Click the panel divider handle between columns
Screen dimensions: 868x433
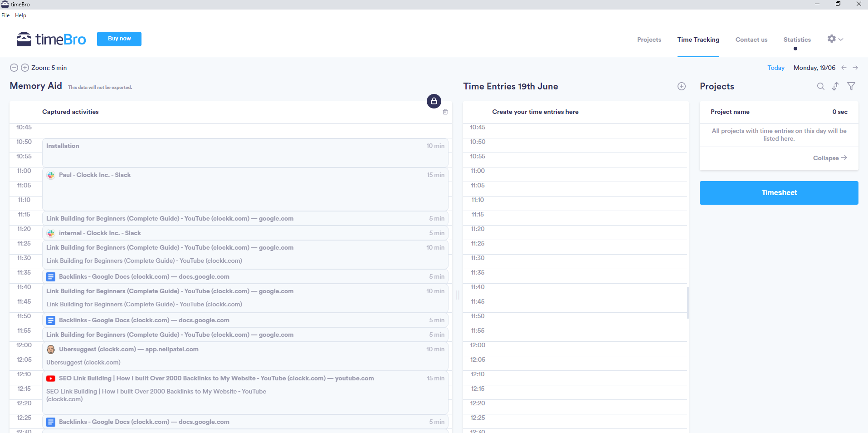point(458,295)
